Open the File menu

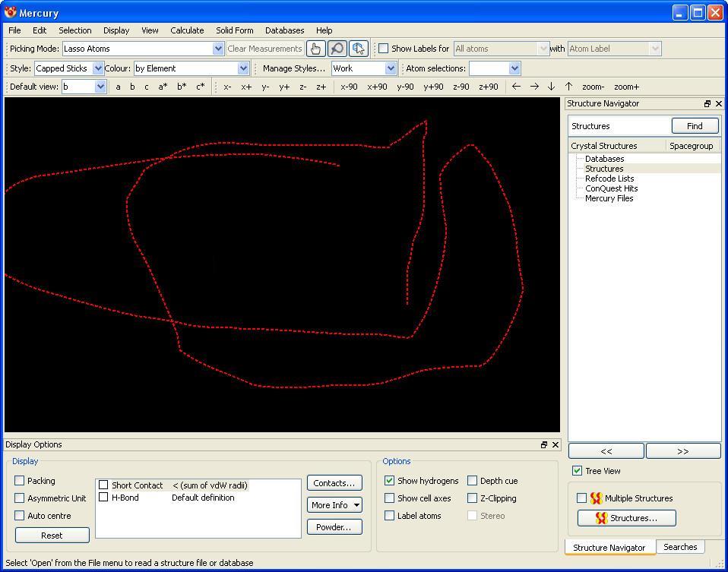15,30
